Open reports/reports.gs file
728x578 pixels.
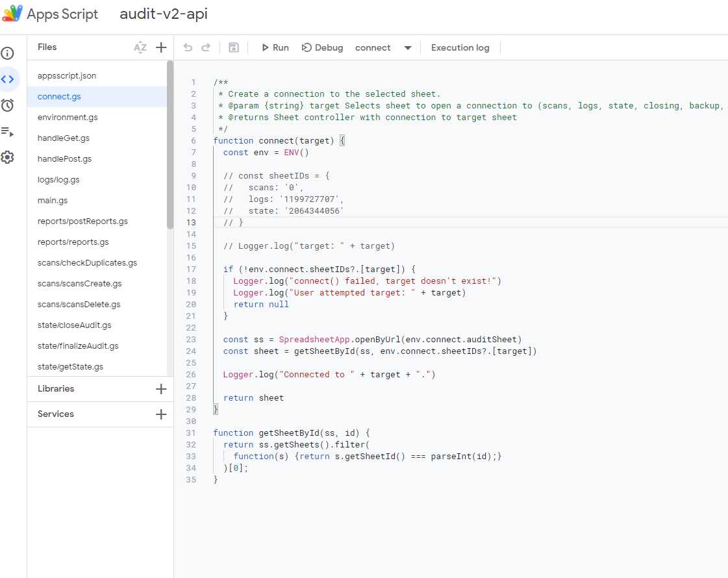click(x=73, y=242)
